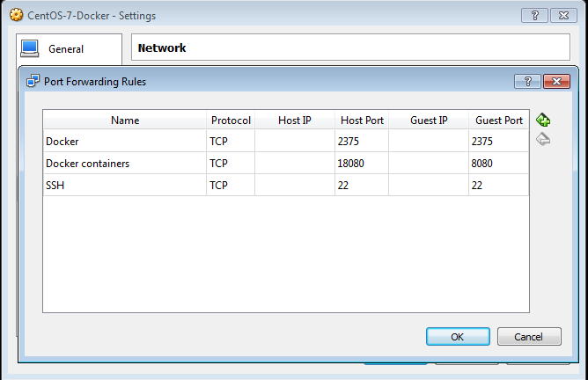This screenshot has width=588, height=380.
Task: Add a new port forwarding rule
Action: [543, 120]
